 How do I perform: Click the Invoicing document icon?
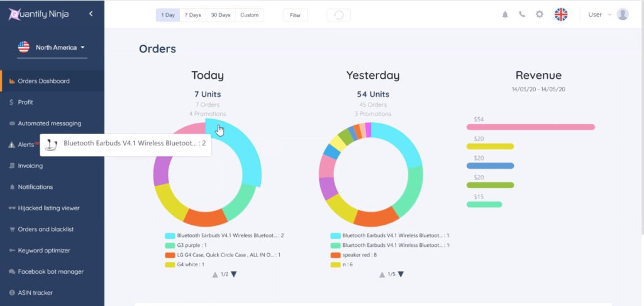(x=12, y=166)
